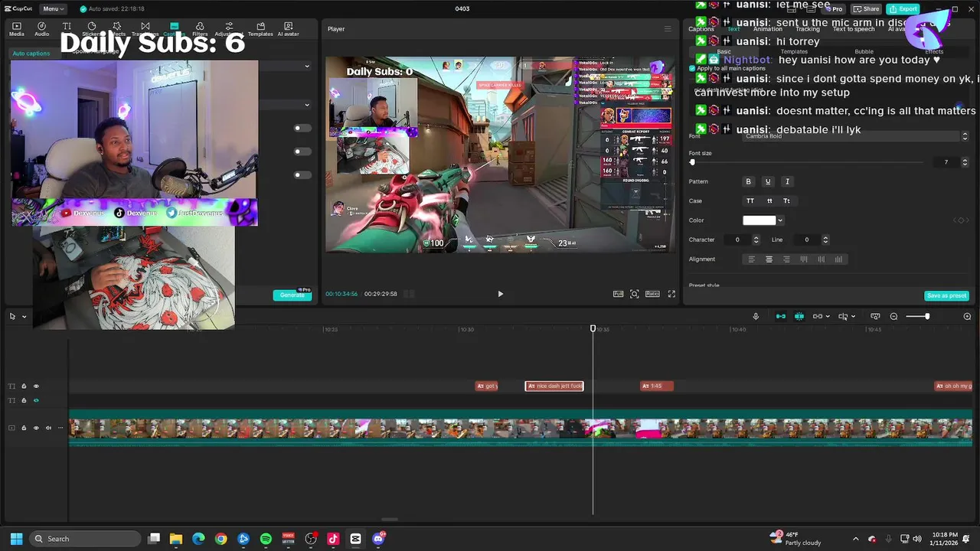Image resolution: width=980 pixels, height=551 pixels.
Task: Open the Bubble sub-tab
Action: click(864, 51)
